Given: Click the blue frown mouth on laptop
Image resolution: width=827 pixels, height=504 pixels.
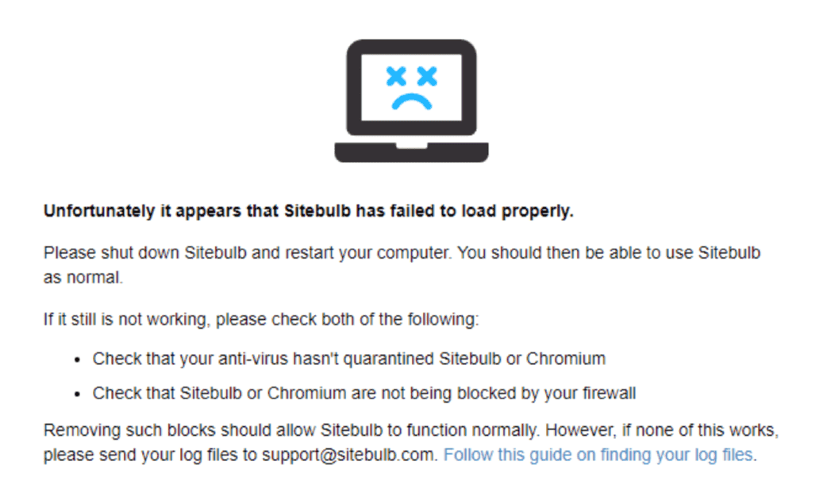Looking at the screenshot, I should click(x=411, y=101).
